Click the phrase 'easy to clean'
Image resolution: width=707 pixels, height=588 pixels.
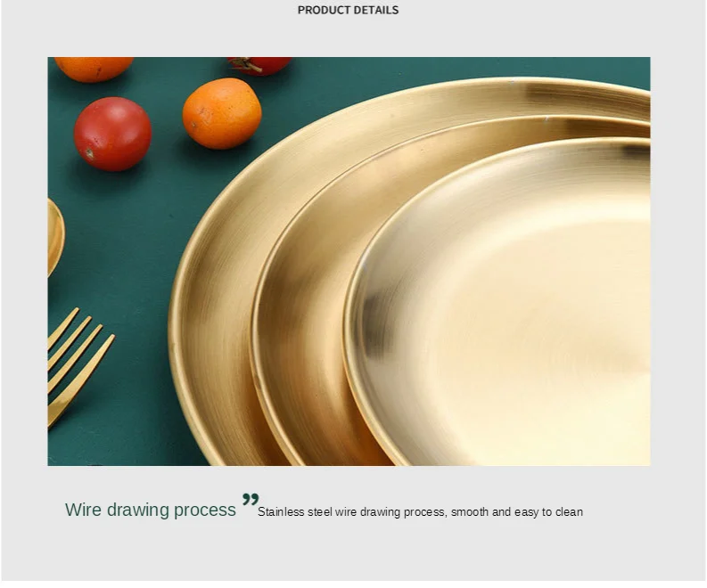(x=548, y=512)
